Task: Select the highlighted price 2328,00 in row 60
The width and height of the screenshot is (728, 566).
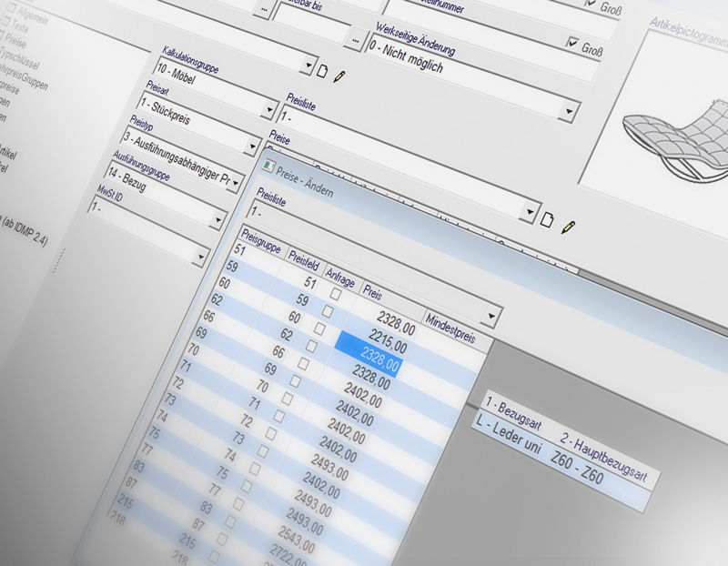Action: 369,354
